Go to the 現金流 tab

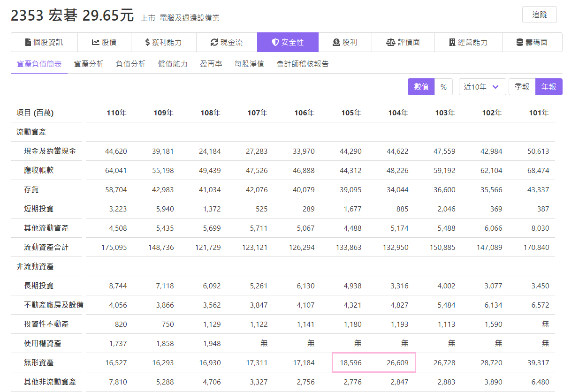coord(227,42)
